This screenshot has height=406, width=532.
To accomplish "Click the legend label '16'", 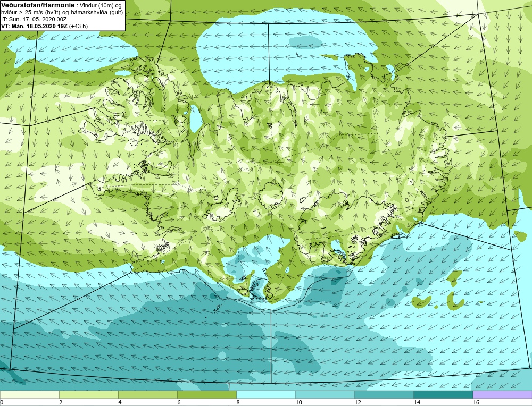I will point(476,402).
